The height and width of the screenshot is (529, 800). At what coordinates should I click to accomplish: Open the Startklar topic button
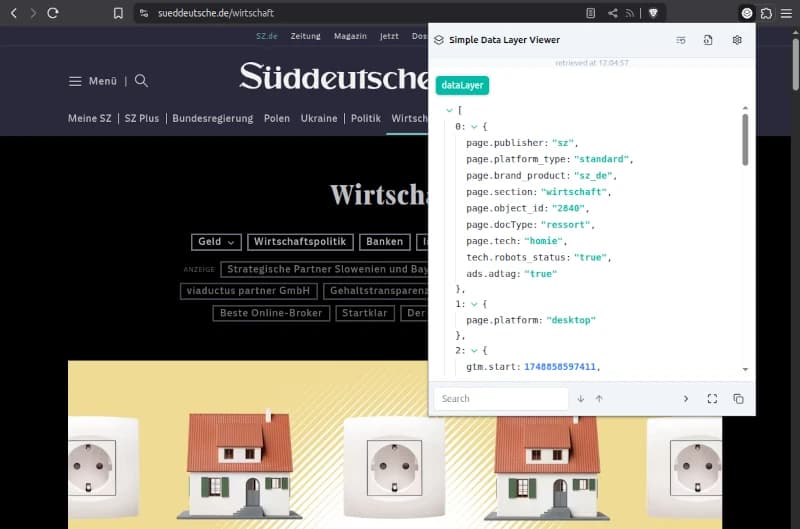coord(365,313)
